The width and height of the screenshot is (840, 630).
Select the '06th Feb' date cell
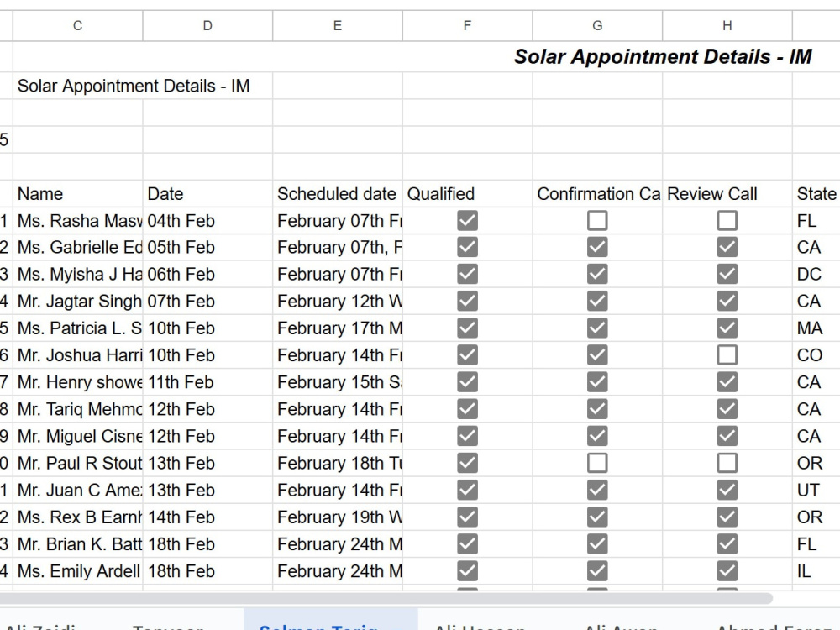[x=207, y=275]
